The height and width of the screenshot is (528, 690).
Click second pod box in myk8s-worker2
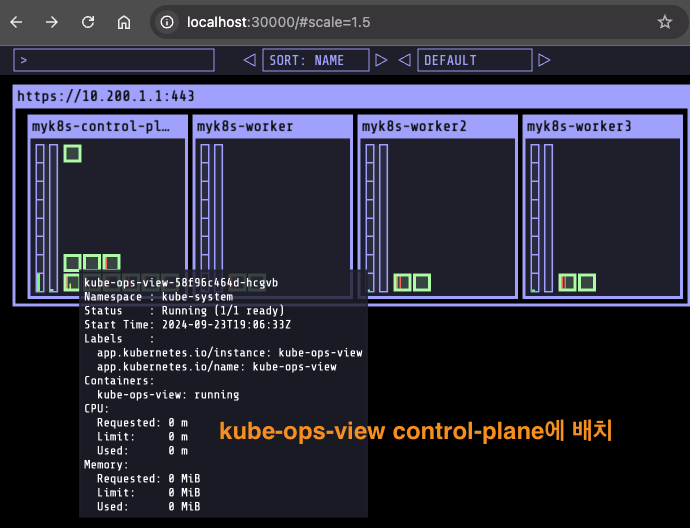[x=422, y=282]
